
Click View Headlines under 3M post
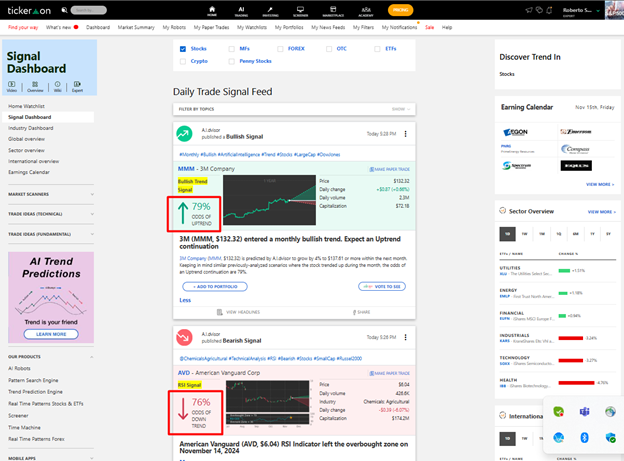(x=238, y=312)
